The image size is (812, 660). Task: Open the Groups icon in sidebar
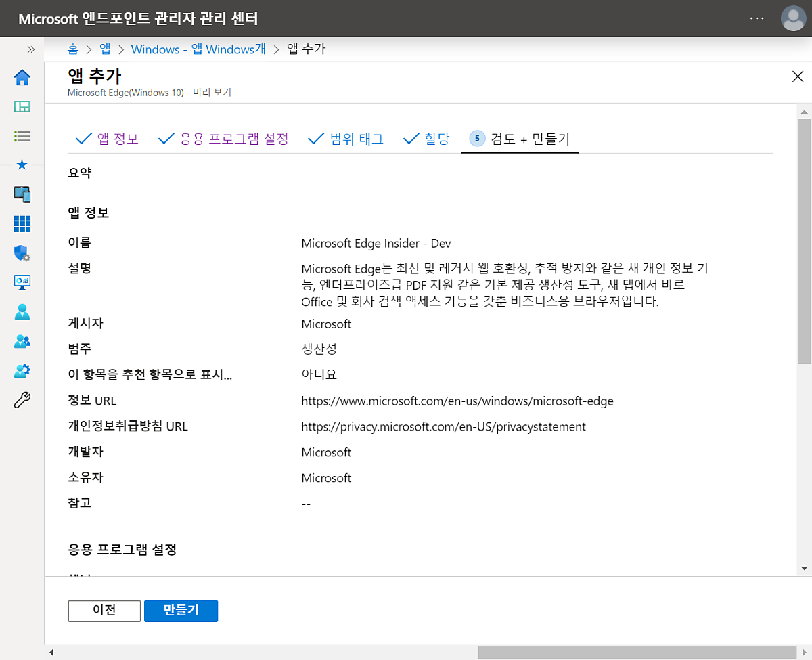coord(22,341)
